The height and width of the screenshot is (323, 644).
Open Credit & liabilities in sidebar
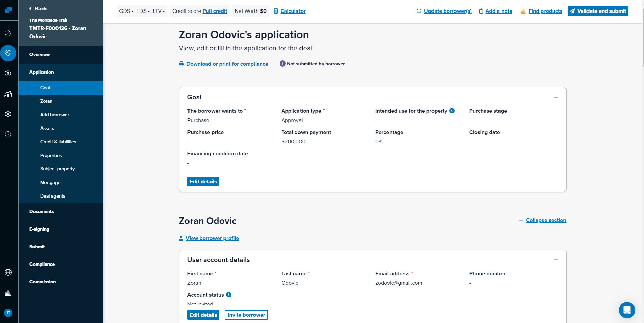[58, 142]
